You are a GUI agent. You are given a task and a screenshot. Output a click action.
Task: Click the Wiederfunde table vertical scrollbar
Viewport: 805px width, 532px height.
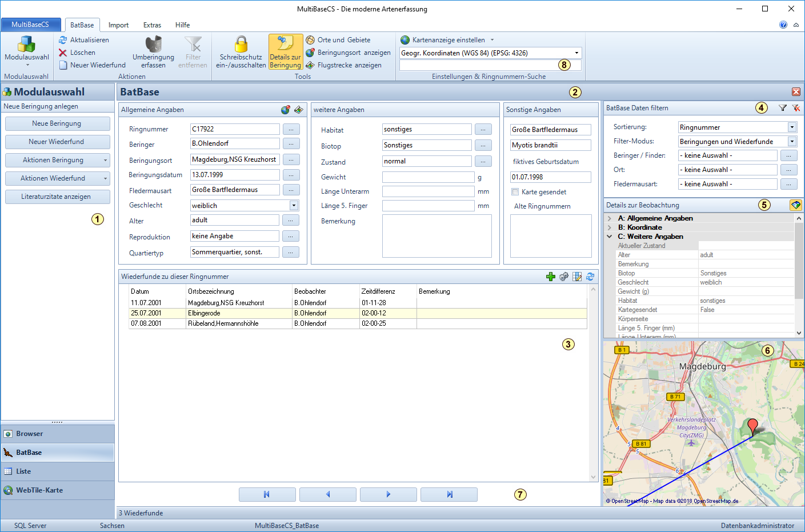tap(593, 383)
